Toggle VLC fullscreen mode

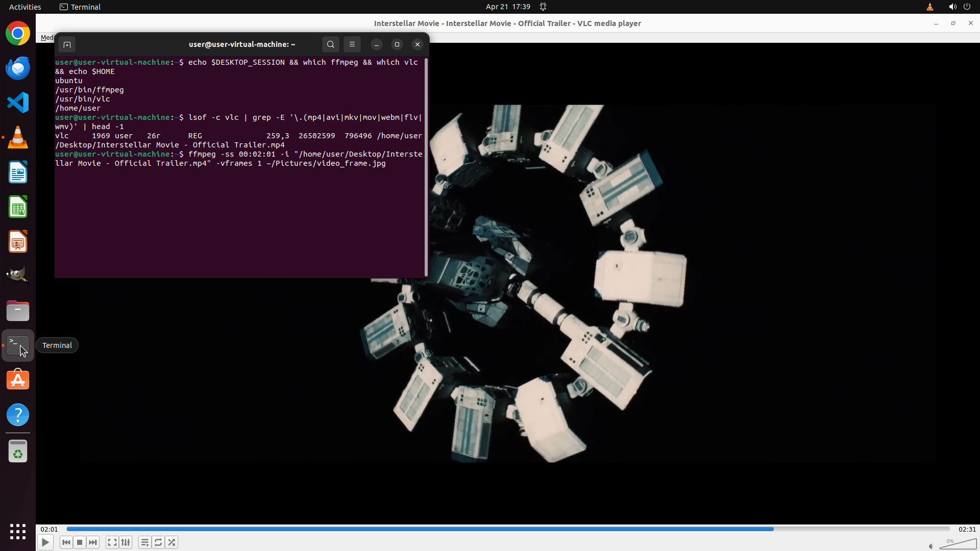click(112, 542)
